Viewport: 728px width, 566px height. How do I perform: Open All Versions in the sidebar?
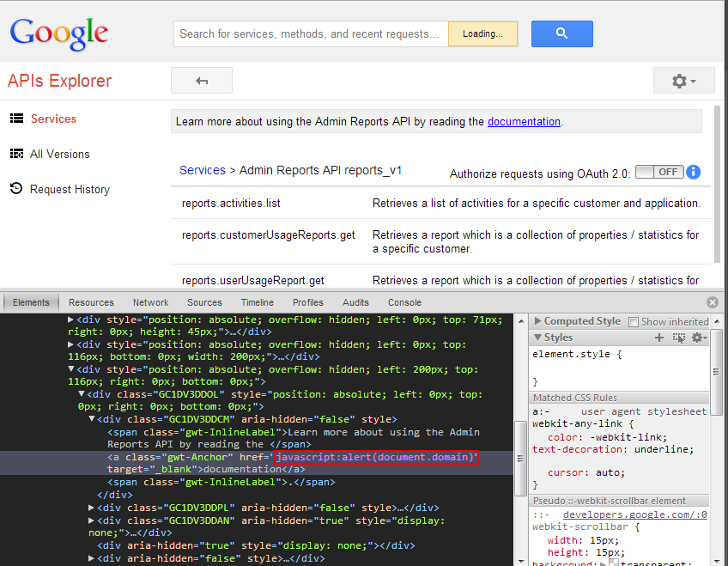coord(59,154)
